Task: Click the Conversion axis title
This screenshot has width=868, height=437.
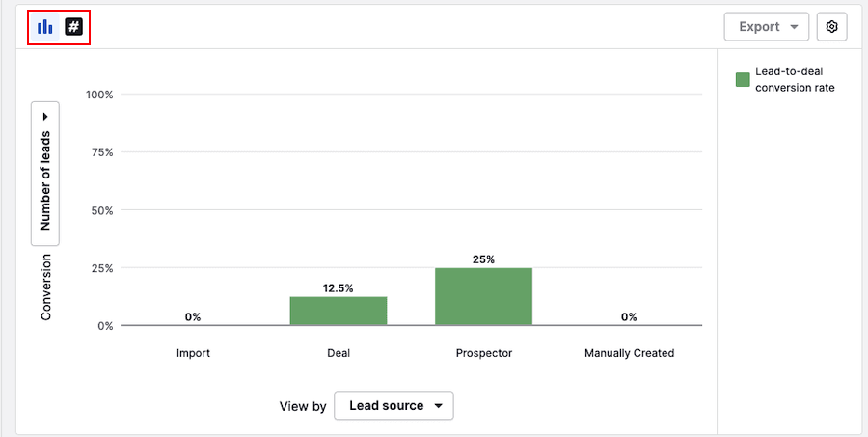Action: pyautogui.click(x=45, y=287)
